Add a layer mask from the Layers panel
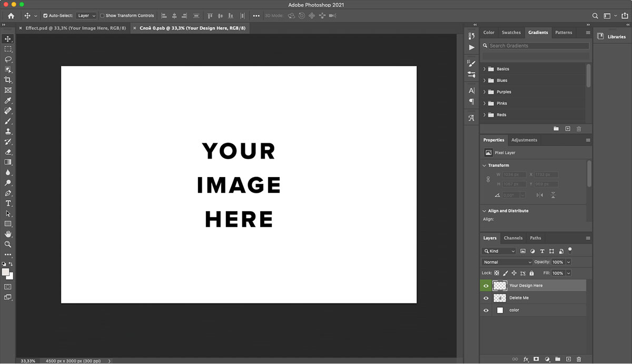Image resolution: width=632 pixels, height=364 pixels. [536, 359]
